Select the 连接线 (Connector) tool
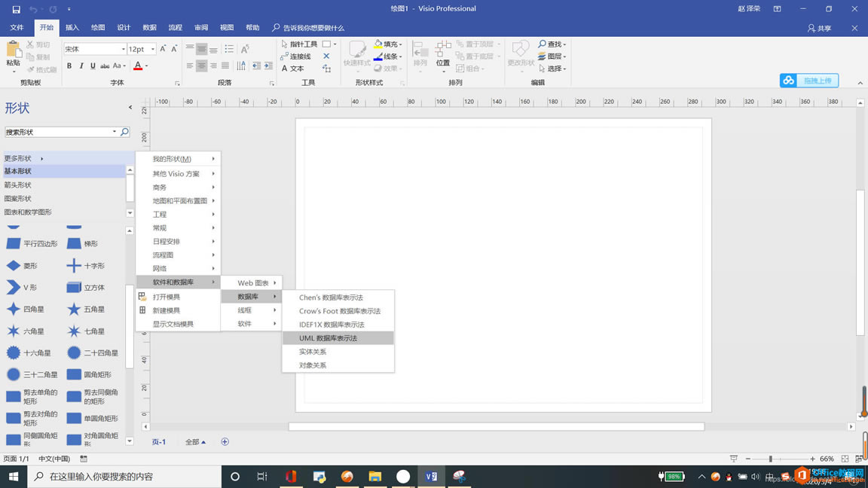 [x=301, y=56]
